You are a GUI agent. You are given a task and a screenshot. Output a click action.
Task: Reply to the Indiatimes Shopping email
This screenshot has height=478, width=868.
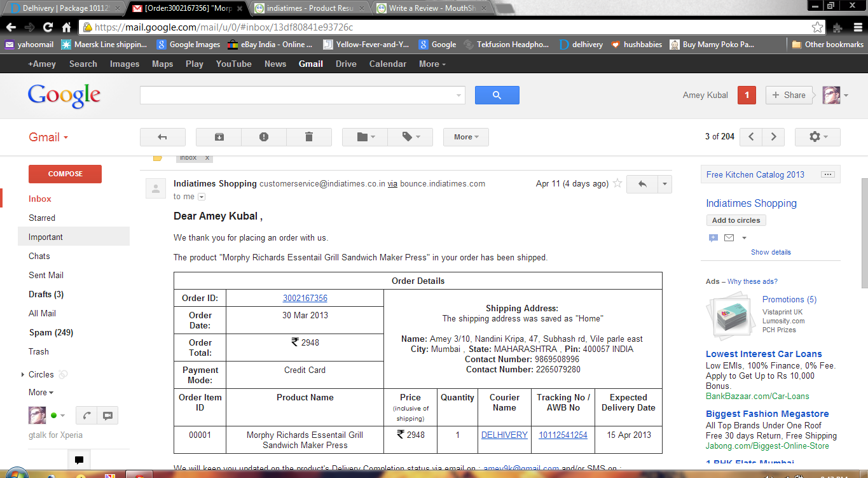[x=642, y=184]
